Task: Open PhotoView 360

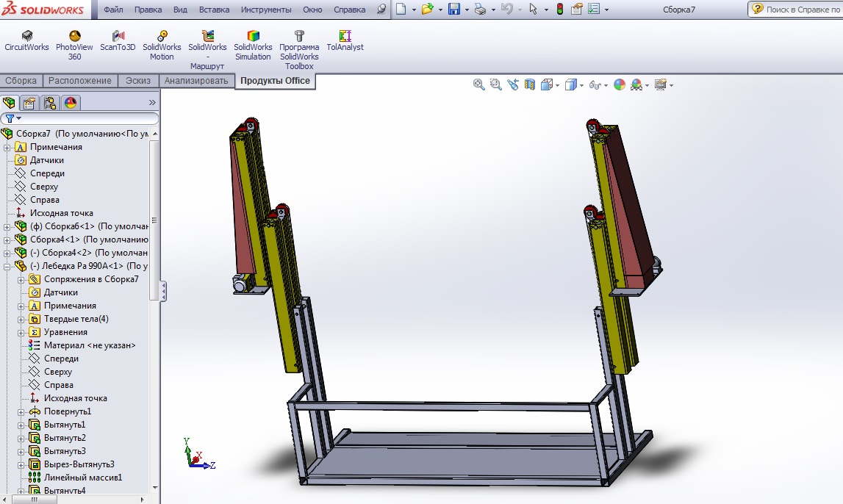Action: click(x=74, y=45)
